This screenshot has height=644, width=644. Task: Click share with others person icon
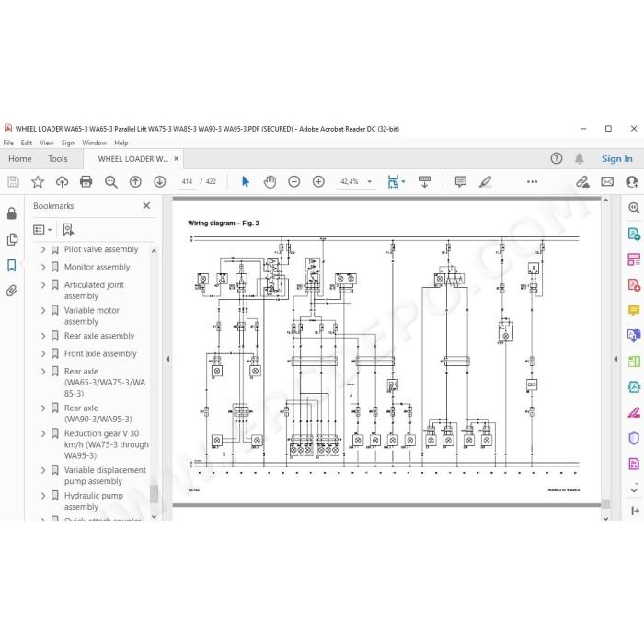(x=632, y=181)
